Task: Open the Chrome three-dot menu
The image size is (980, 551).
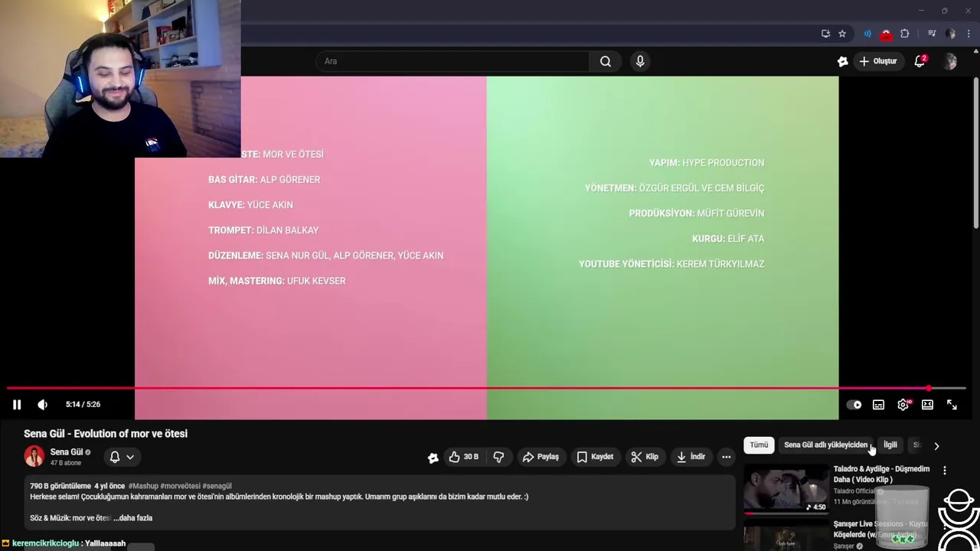Action: 969,34
